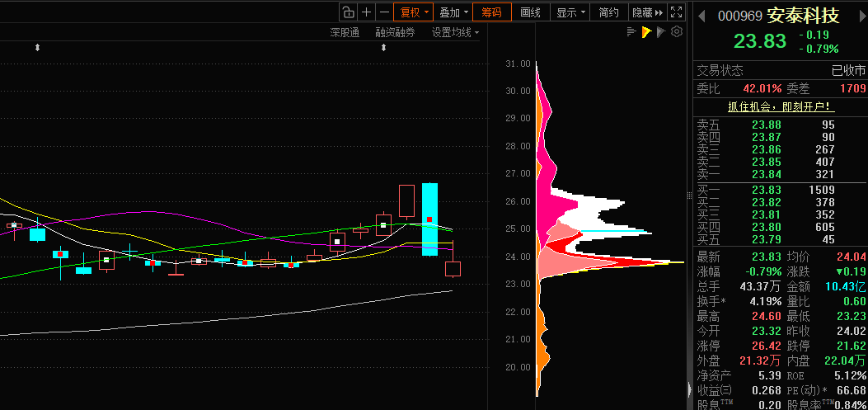Open the 显示 display dropdown
The image size is (868, 410).
point(570,12)
